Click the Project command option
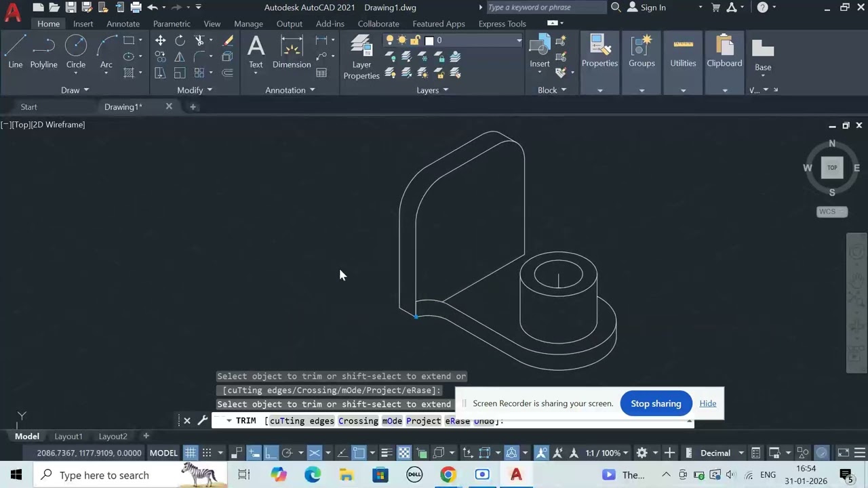Viewport: 868px width, 488px height. pos(424,421)
